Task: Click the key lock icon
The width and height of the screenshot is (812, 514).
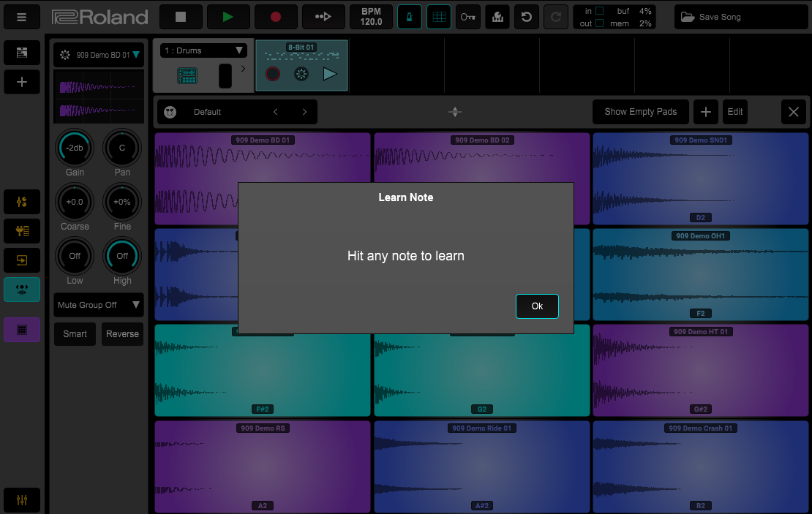Action: coord(467,17)
